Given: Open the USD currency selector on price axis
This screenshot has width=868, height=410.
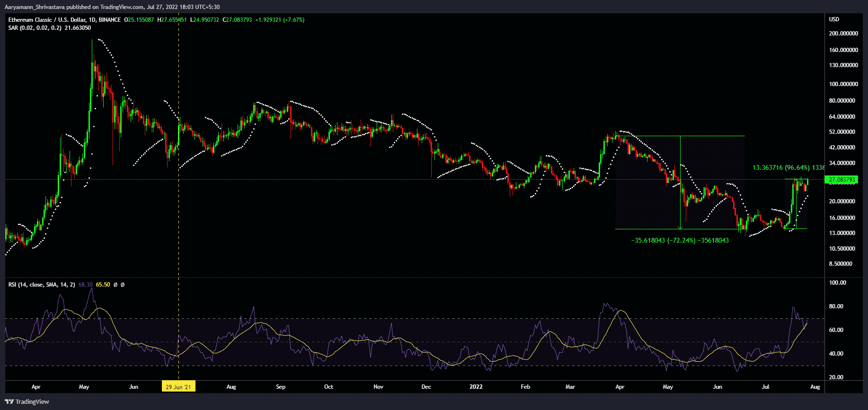Looking at the screenshot, I should (834, 19).
